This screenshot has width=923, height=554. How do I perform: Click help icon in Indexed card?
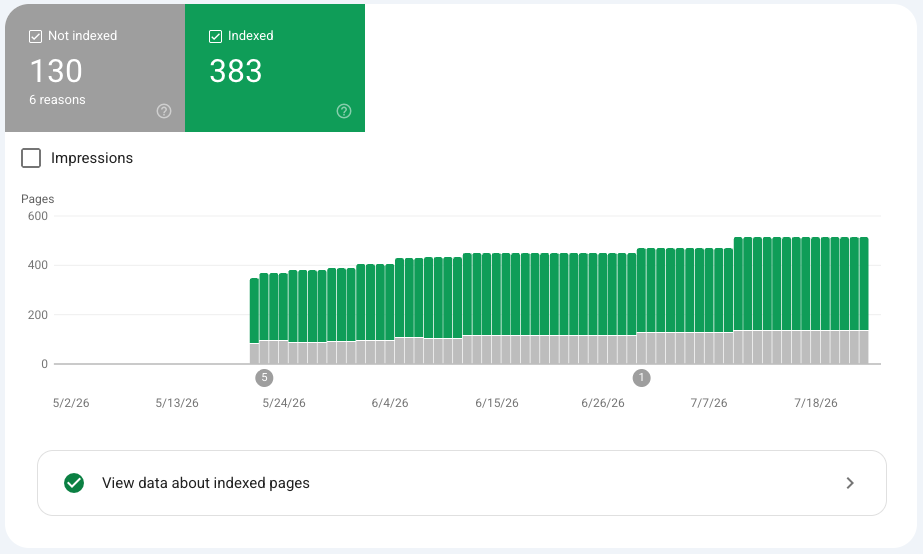344,111
